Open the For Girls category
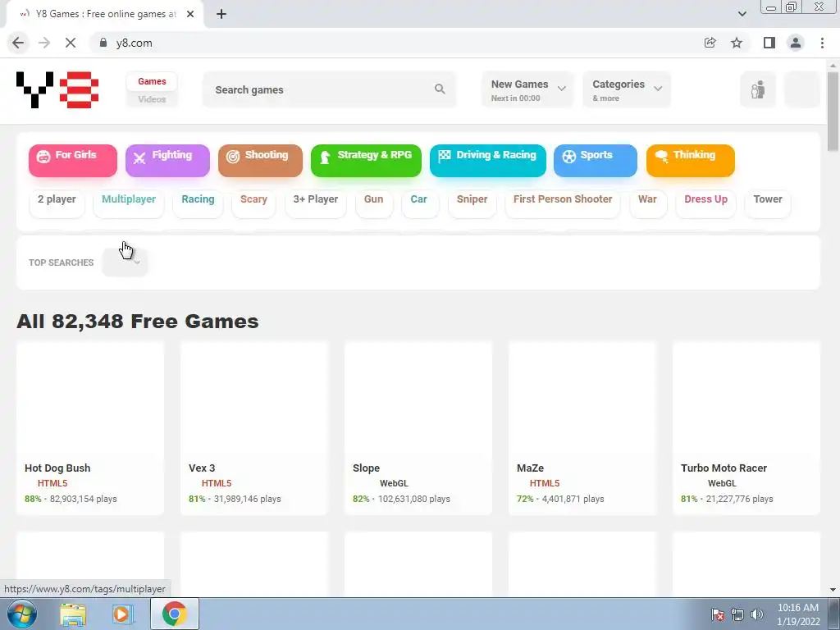The height and width of the screenshot is (630, 840). (x=73, y=160)
